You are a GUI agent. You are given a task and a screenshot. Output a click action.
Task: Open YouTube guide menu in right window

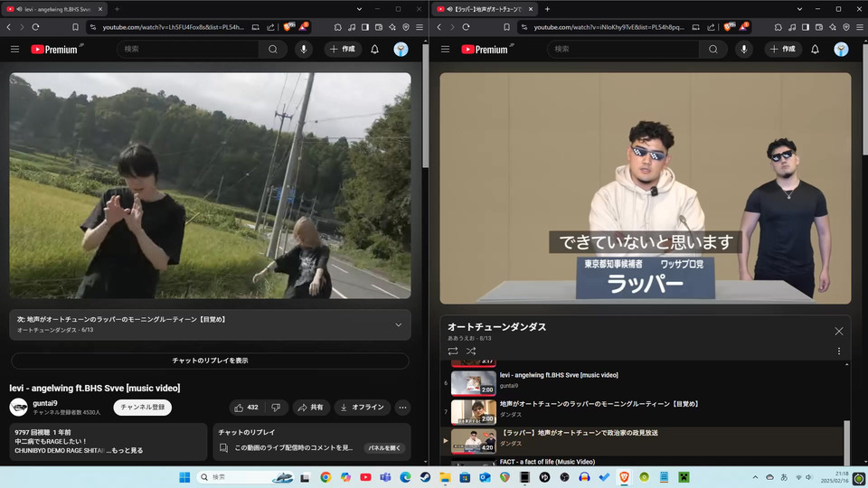[445, 49]
